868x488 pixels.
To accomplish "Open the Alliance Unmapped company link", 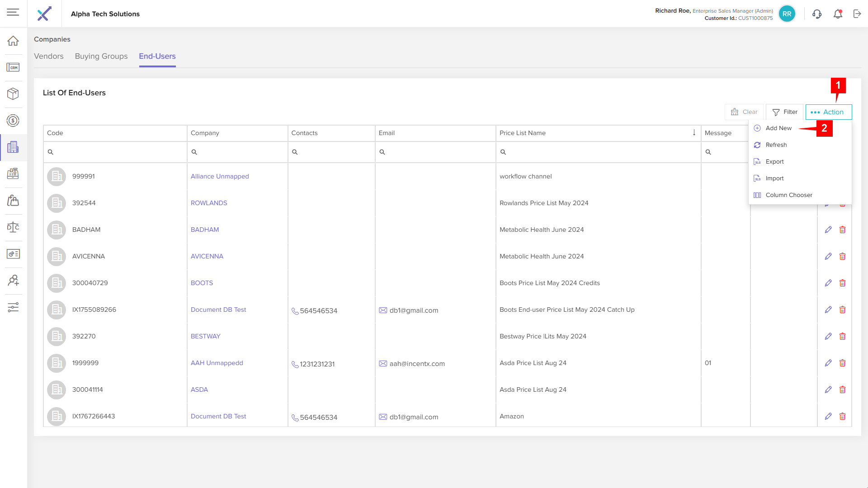I will (220, 176).
